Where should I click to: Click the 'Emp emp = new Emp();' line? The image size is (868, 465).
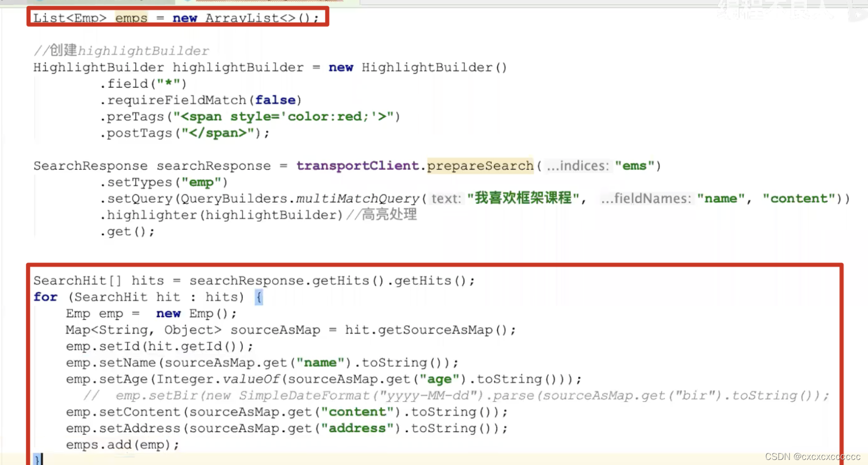tap(151, 314)
